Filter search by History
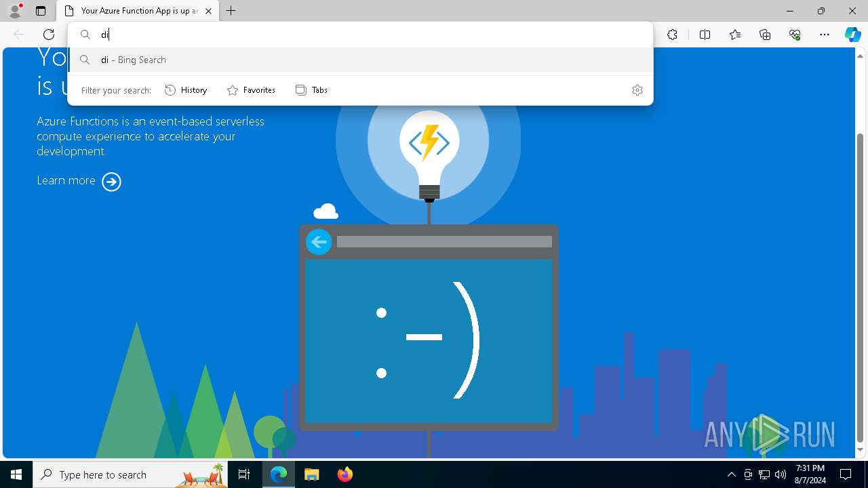Viewport: 868px width, 488px height. [186, 90]
